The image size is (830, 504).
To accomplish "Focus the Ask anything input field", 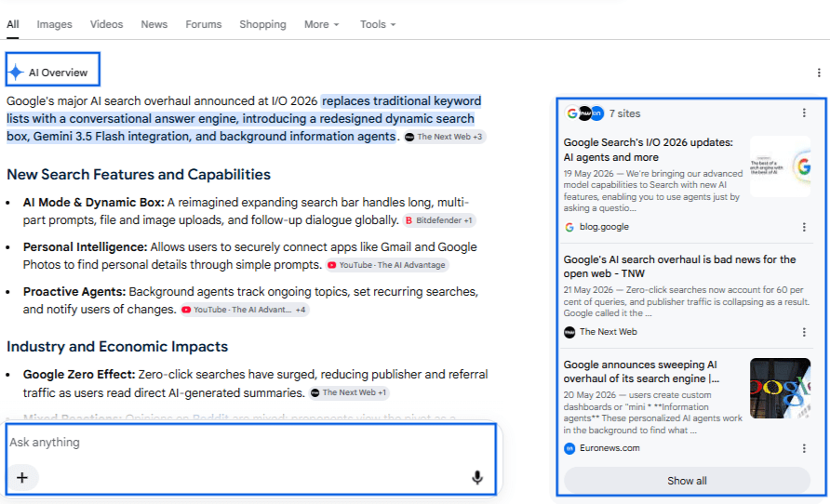I will (251, 442).
